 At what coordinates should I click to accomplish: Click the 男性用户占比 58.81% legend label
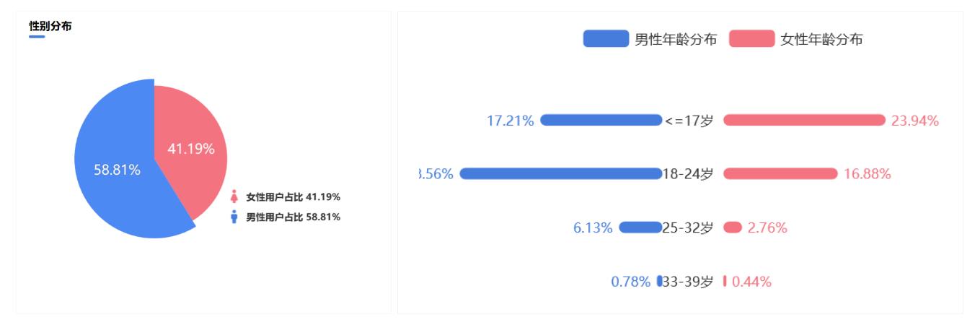(x=293, y=217)
